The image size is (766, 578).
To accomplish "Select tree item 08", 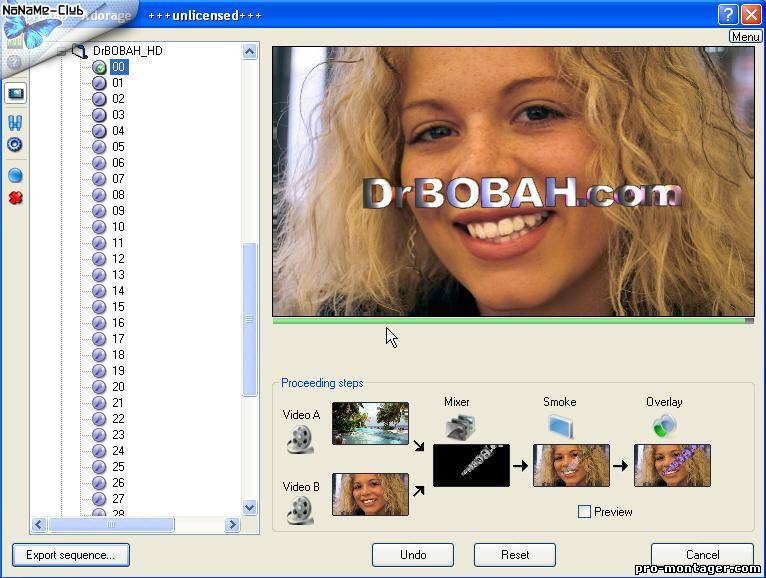I will (x=118, y=195).
